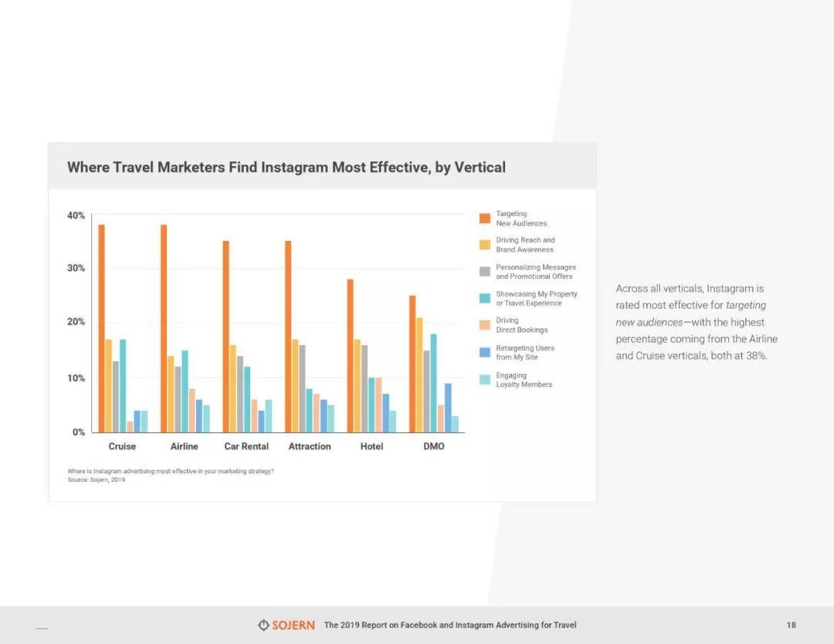Image resolution: width=834 pixels, height=644 pixels.
Task: Click the Hotel category label
Action: click(x=371, y=446)
